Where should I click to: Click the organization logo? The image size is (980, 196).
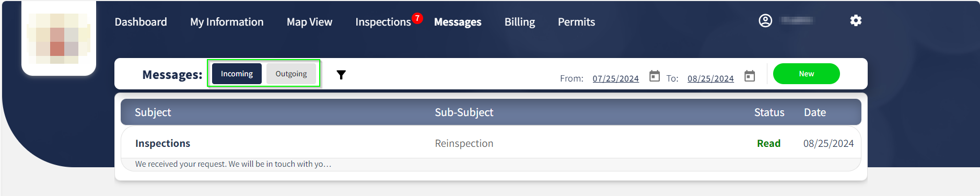point(59,38)
